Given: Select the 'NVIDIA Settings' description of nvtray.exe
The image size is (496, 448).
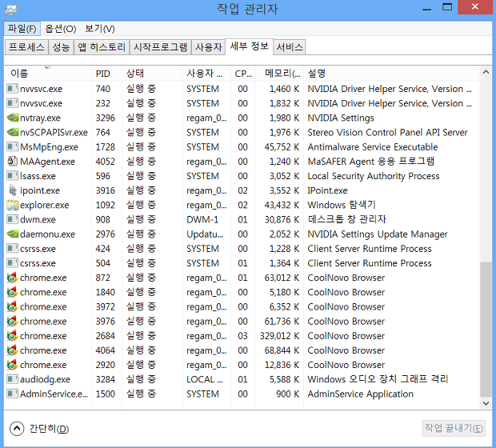Looking at the screenshot, I should click(341, 118).
